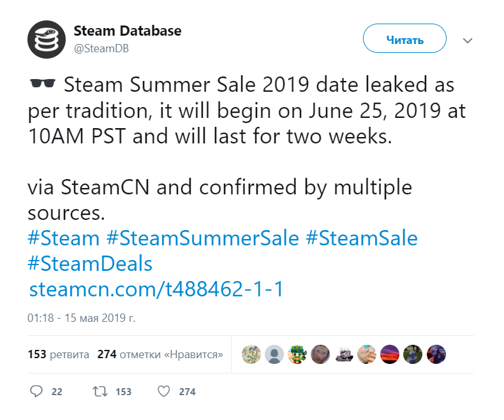
Task: Click the reply speech bubble icon
Action: pyautogui.click(x=36, y=391)
